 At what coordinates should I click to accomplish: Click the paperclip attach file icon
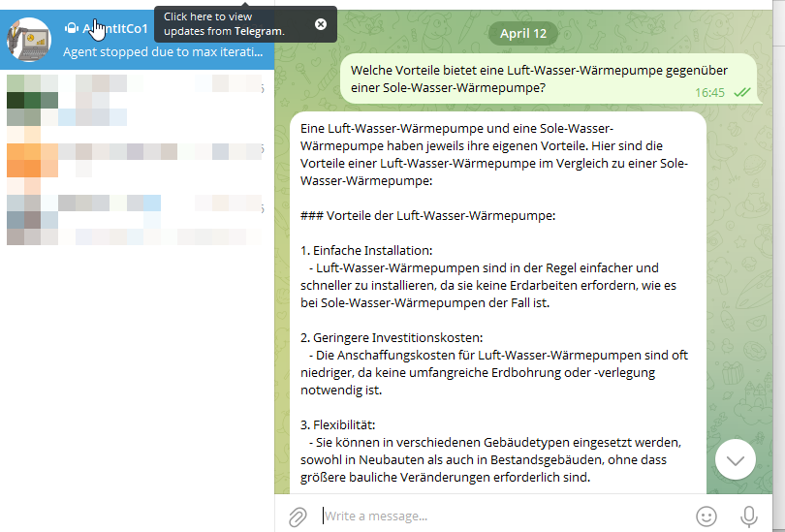click(x=298, y=516)
